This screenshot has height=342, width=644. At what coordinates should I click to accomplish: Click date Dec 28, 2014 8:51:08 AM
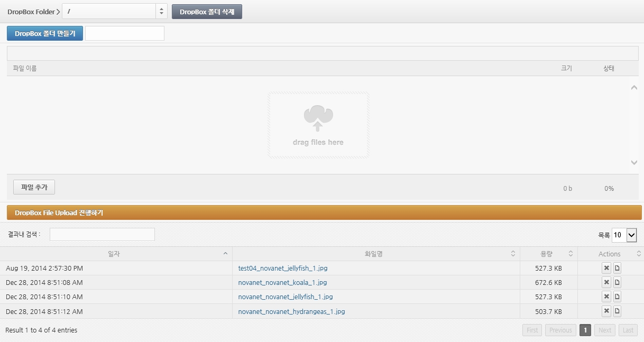(x=44, y=282)
